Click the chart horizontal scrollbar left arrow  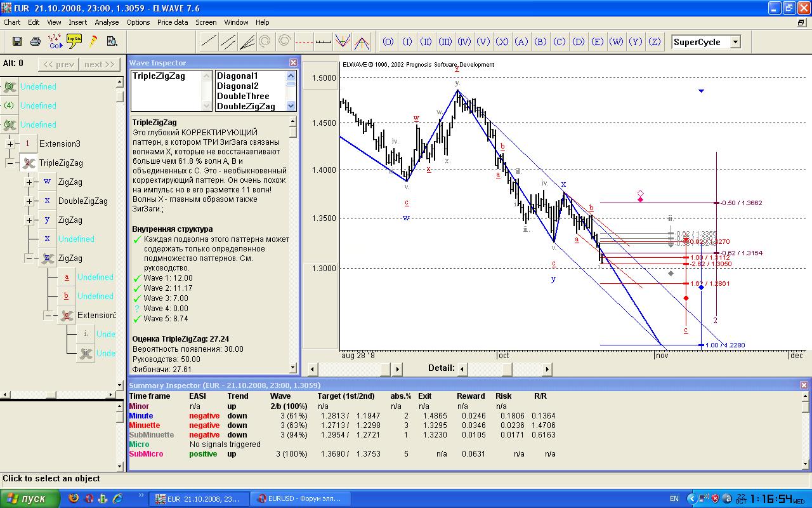coord(313,369)
